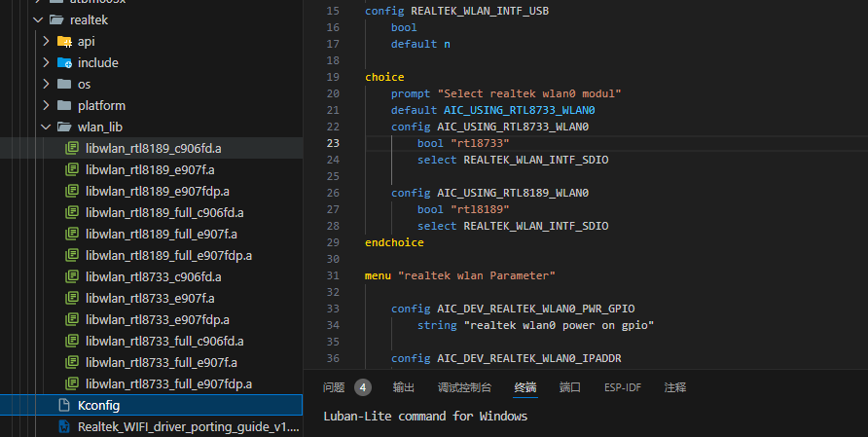Click 'config AIC_DEV_REALTEK_WLAN0_IPADDR' line
The image size is (868, 437).
(506, 358)
